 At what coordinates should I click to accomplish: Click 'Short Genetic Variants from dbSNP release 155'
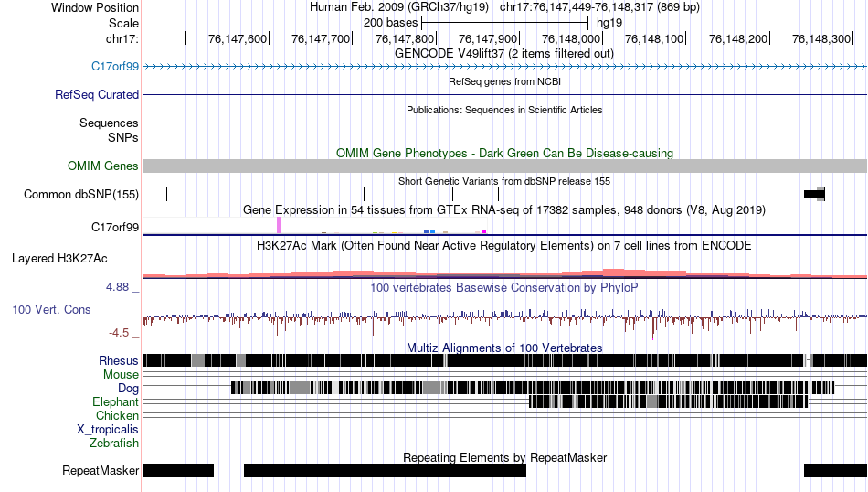504,181
